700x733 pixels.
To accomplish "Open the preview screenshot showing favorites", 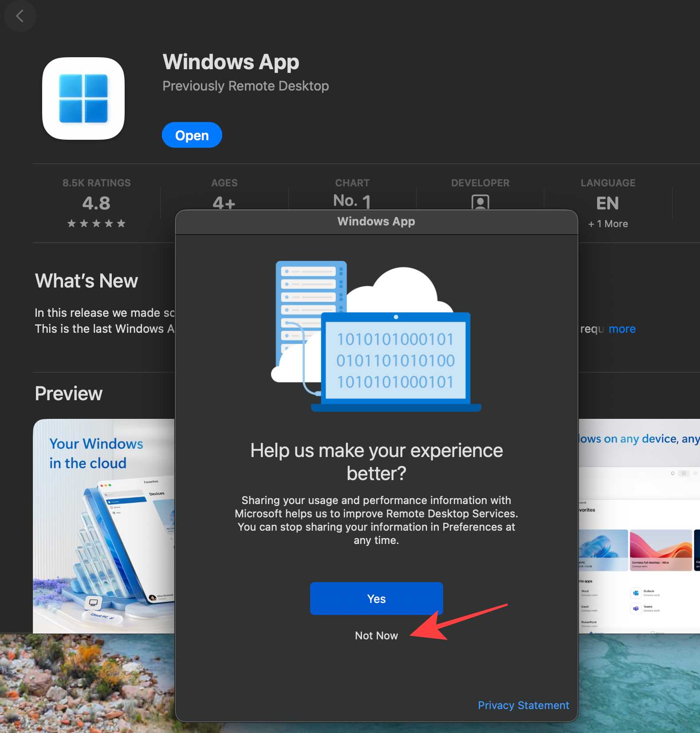I will click(x=639, y=526).
